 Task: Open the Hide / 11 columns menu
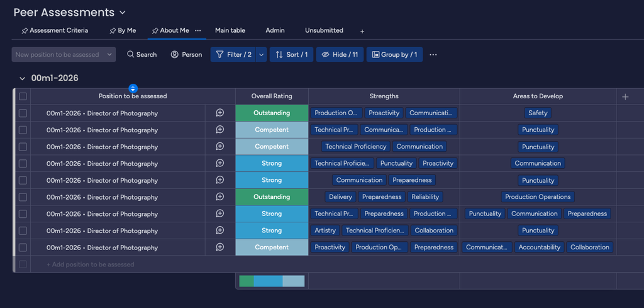340,55
